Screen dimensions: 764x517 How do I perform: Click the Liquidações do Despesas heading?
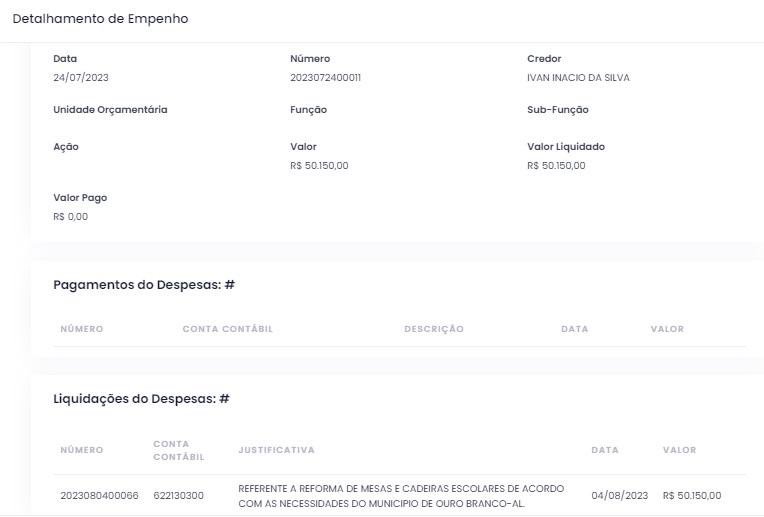(141, 399)
